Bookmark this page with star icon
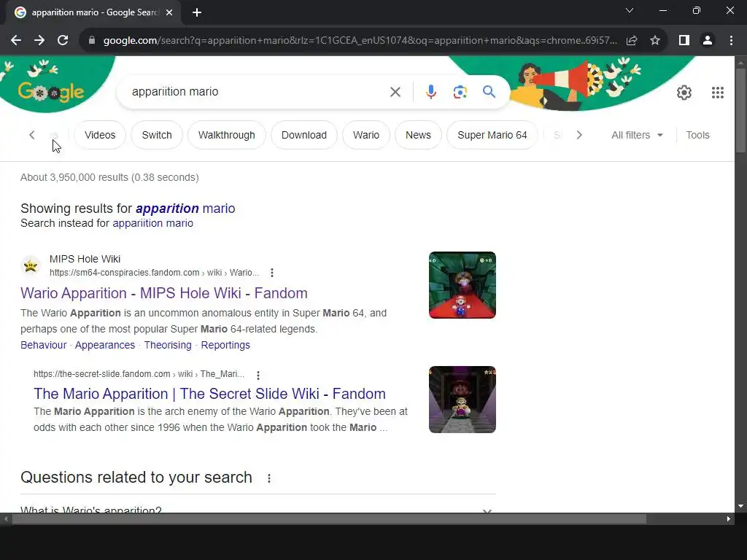 click(x=655, y=41)
